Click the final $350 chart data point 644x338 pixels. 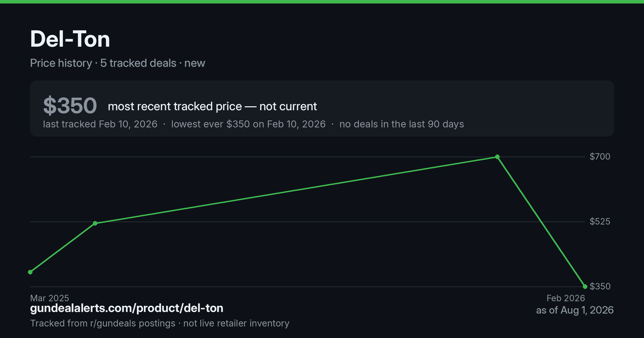[585, 286]
